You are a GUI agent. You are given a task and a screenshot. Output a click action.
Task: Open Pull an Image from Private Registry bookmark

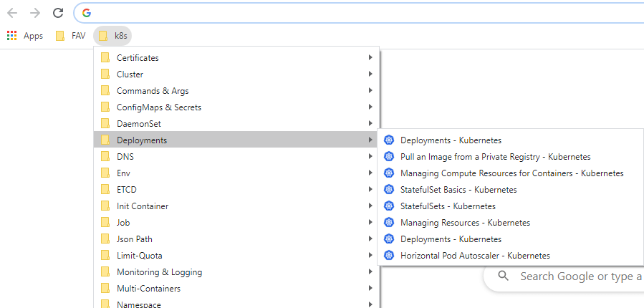(x=510, y=156)
